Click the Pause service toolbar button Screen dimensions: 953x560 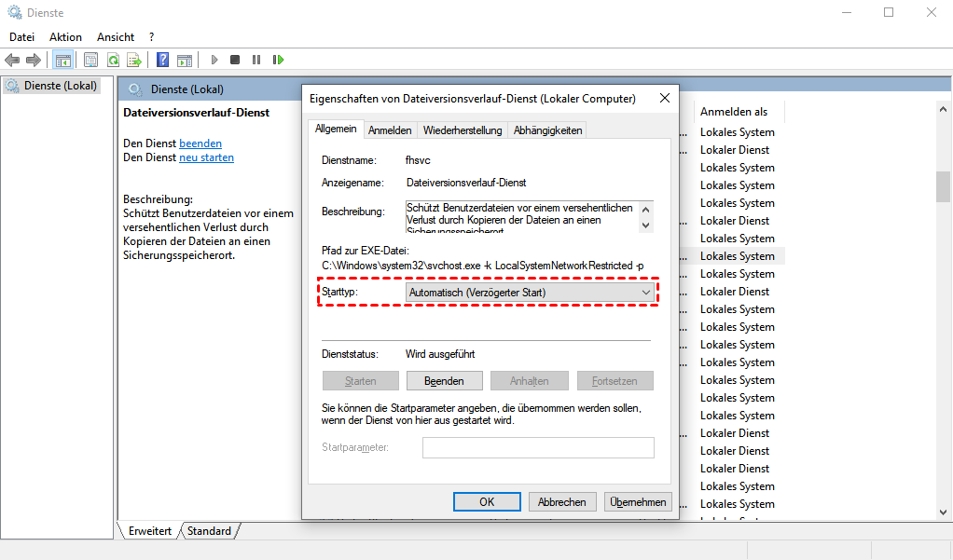pos(256,61)
